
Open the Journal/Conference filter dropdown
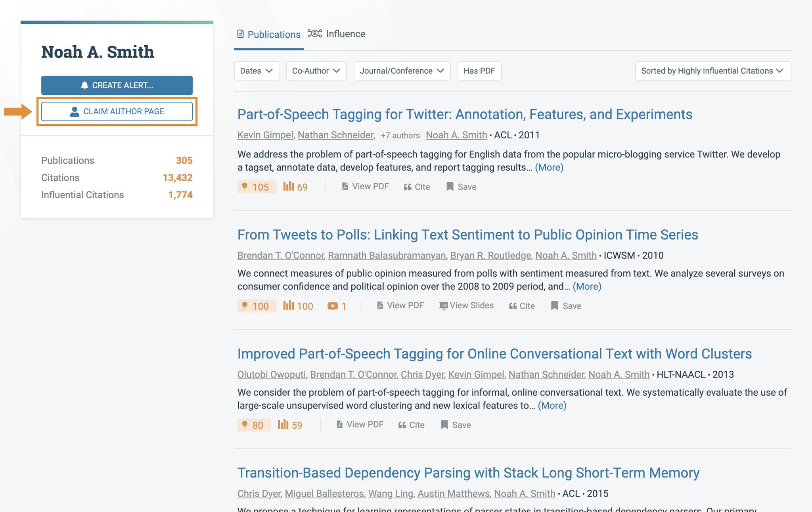point(402,71)
